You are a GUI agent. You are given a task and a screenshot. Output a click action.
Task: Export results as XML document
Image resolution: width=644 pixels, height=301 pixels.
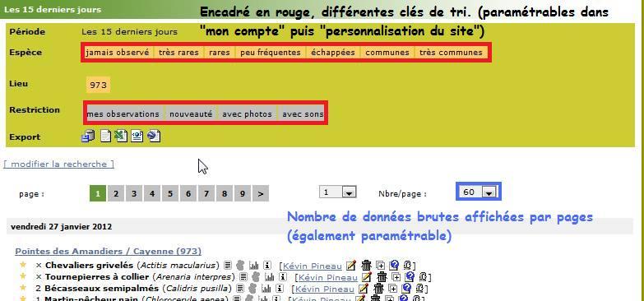coord(137,136)
